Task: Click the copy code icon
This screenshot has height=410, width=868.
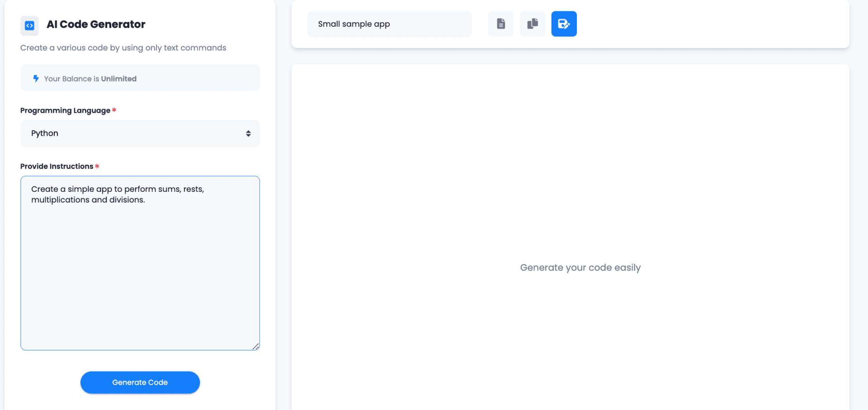Action: 532,24
